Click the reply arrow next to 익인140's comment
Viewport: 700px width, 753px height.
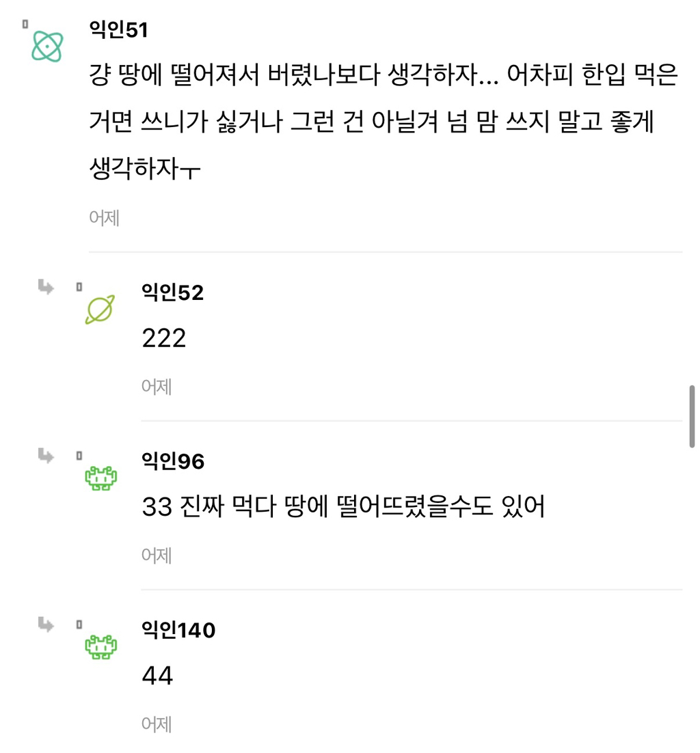coord(46,624)
